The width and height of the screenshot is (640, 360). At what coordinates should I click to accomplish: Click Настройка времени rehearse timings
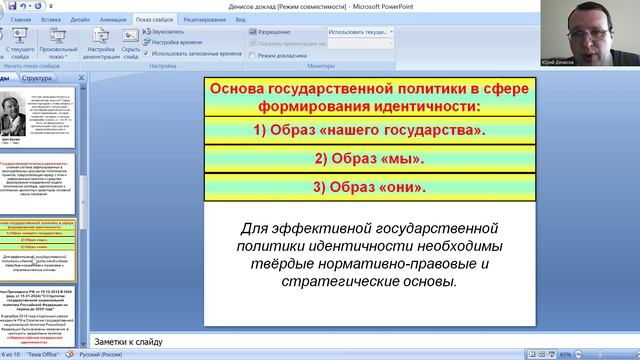click(173, 42)
